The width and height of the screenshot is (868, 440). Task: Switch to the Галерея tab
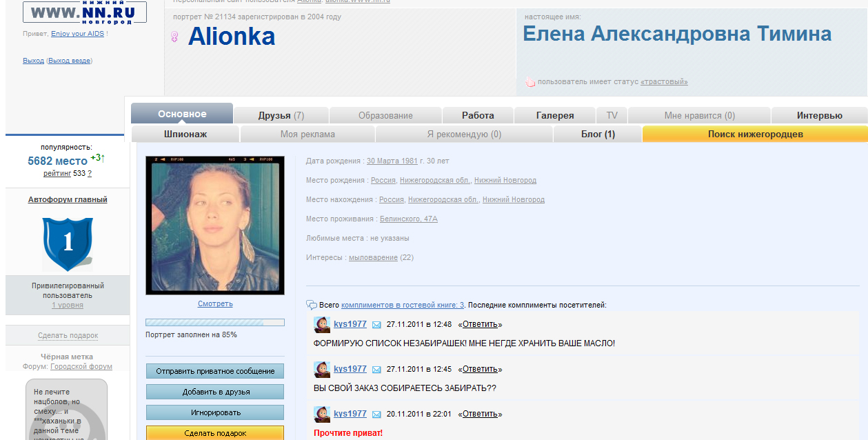pos(555,115)
